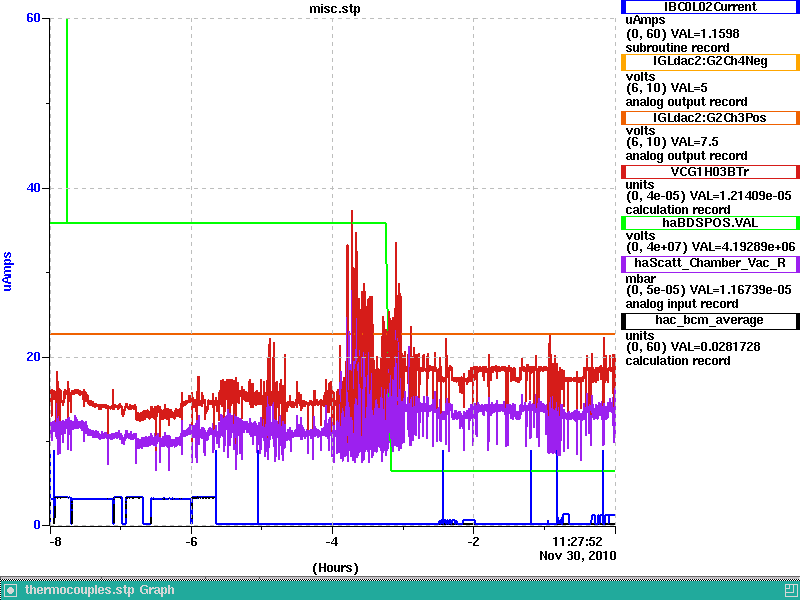The height and width of the screenshot is (600, 800).
Task: Click the thermocouples.stp Graph title text
Action: click(x=99, y=590)
